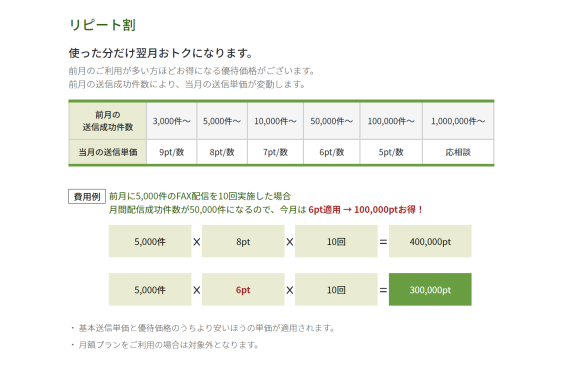Click the green 300,000pt result box

coord(430,289)
